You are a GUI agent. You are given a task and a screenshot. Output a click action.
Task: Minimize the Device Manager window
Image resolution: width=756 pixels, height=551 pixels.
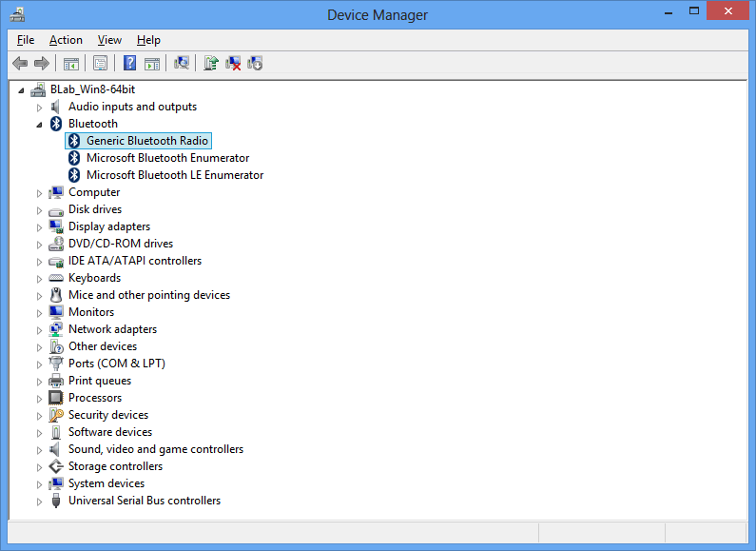coord(669,11)
